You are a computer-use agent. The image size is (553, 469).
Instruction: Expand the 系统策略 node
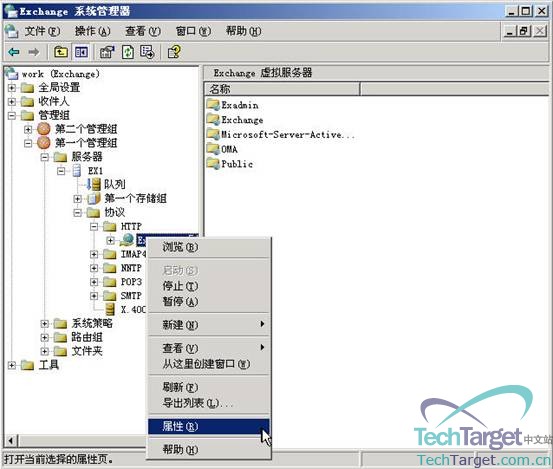pos(44,323)
